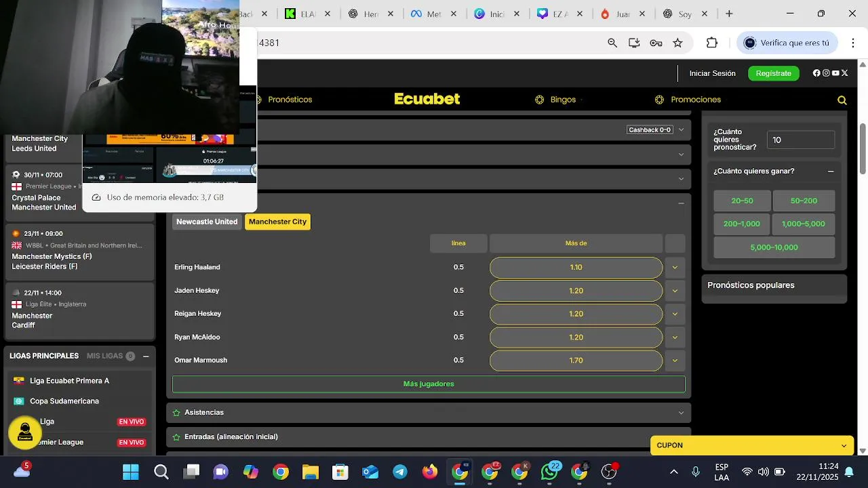The image size is (868, 488).
Task: Expand Erling Haaland row arrow
Action: point(675,267)
